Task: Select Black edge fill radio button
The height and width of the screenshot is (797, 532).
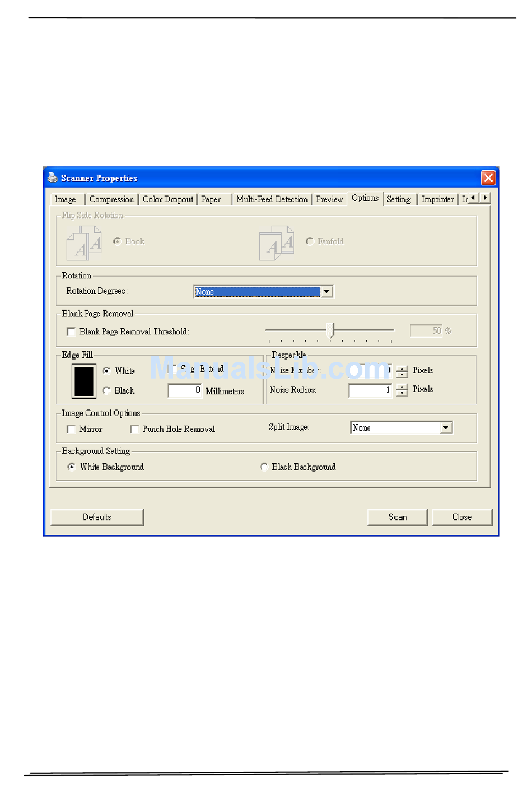Action: click(x=107, y=390)
